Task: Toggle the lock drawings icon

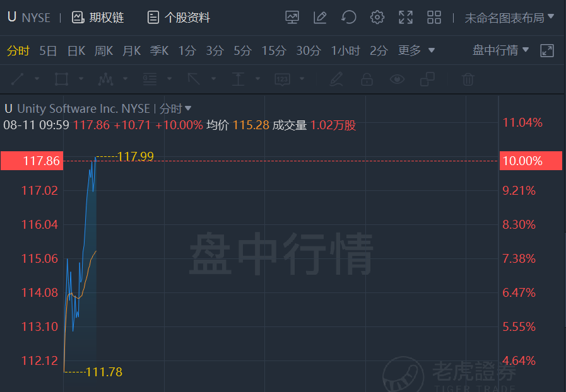Action: click(x=367, y=79)
